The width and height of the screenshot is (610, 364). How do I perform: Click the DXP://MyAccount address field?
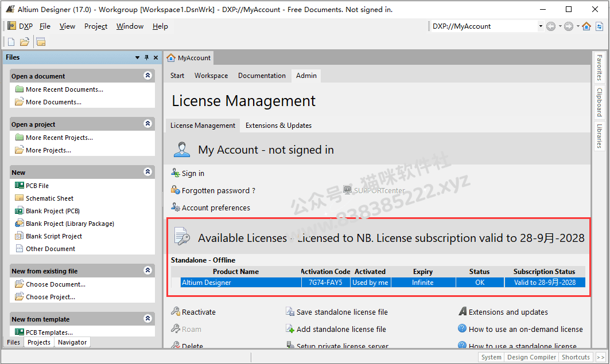pyautogui.click(x=484, y=26)
